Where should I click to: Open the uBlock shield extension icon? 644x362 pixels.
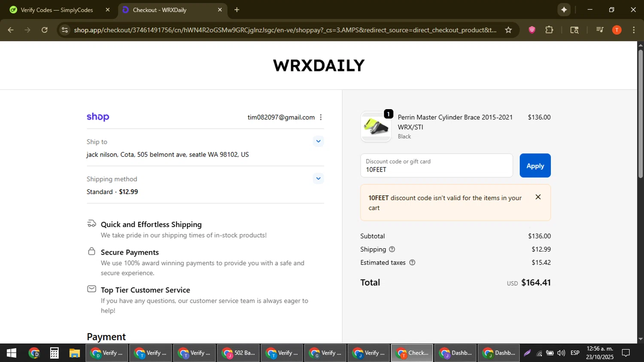click(x=532, y=30)
